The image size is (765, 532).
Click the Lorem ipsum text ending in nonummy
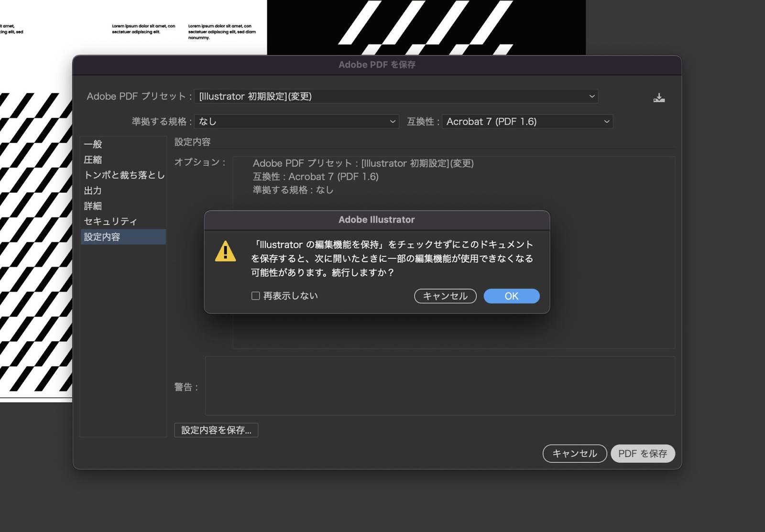222,32
